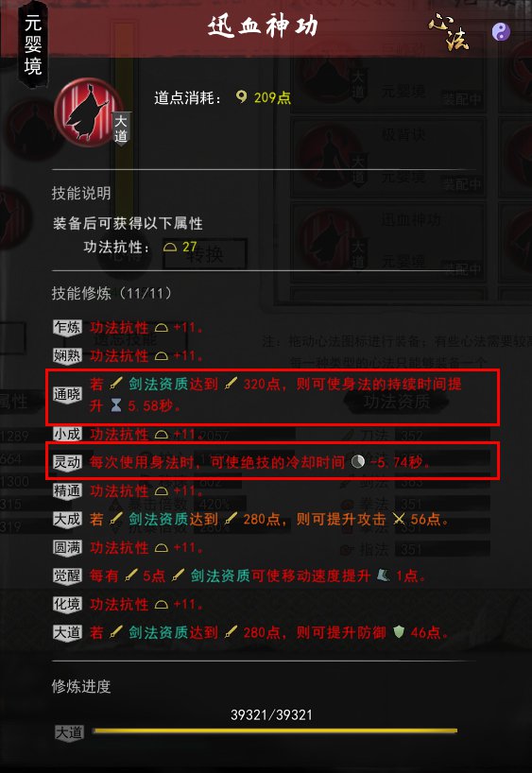Click the red 迅血神功 skill portrait icon

coord(88,112)
